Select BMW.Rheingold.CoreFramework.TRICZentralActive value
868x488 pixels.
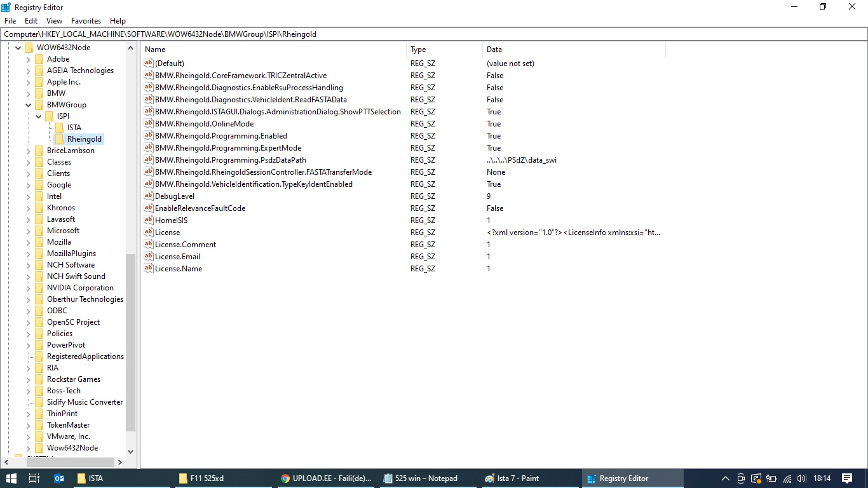(x=241, y=76)
